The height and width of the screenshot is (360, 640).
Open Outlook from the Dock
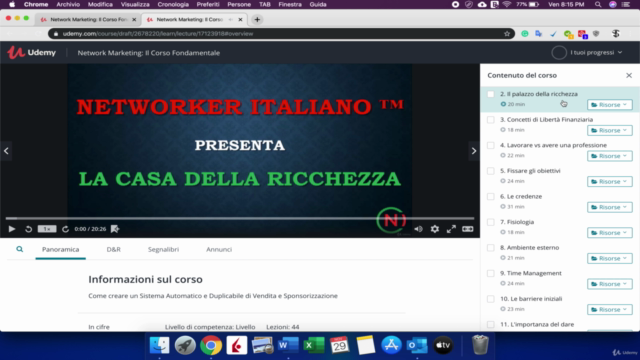coord(417,345)
